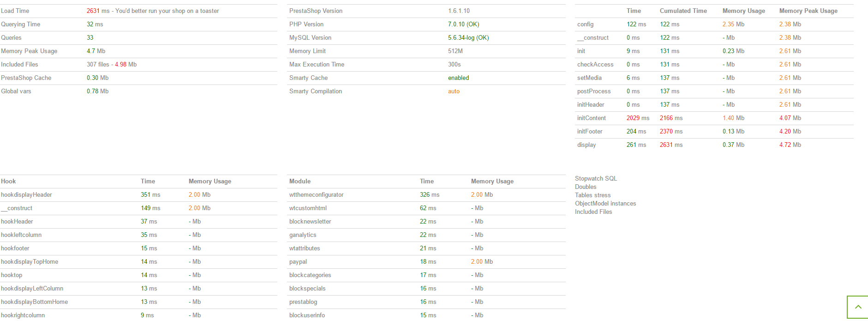Select the Cumulated Time column header

tap(683, 11)
